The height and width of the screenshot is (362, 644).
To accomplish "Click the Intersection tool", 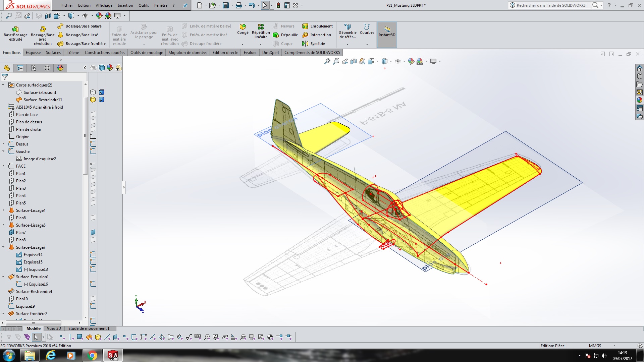I will pyautogui.click(x=317, y=35).
